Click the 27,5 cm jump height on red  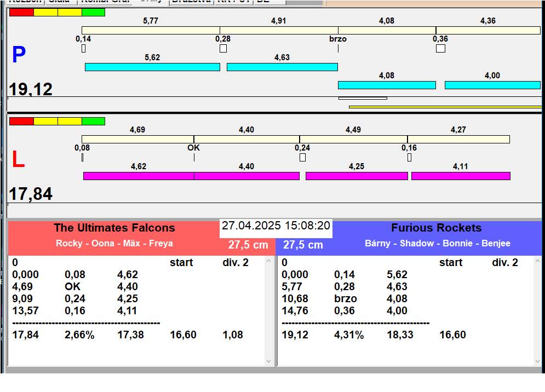[248, 245]
